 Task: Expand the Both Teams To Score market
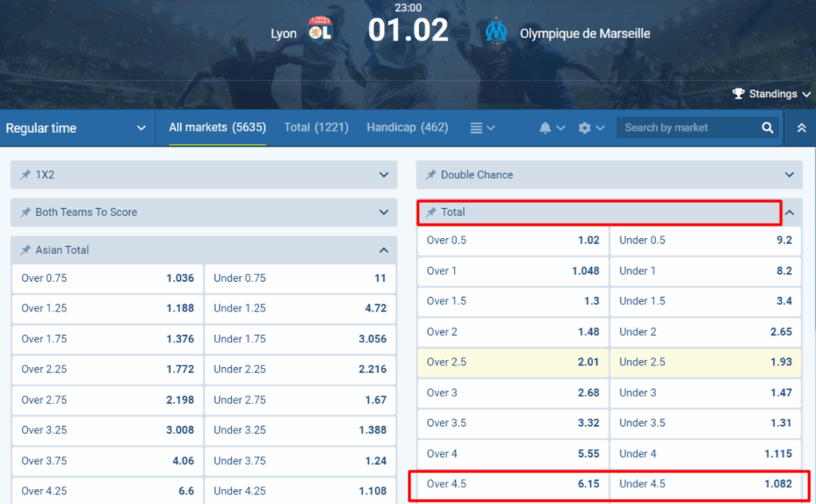click(383, 213)
